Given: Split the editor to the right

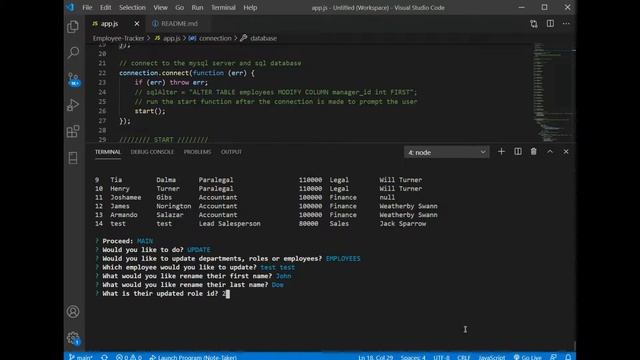Looking at the screenshot, I should pos(550,24).
